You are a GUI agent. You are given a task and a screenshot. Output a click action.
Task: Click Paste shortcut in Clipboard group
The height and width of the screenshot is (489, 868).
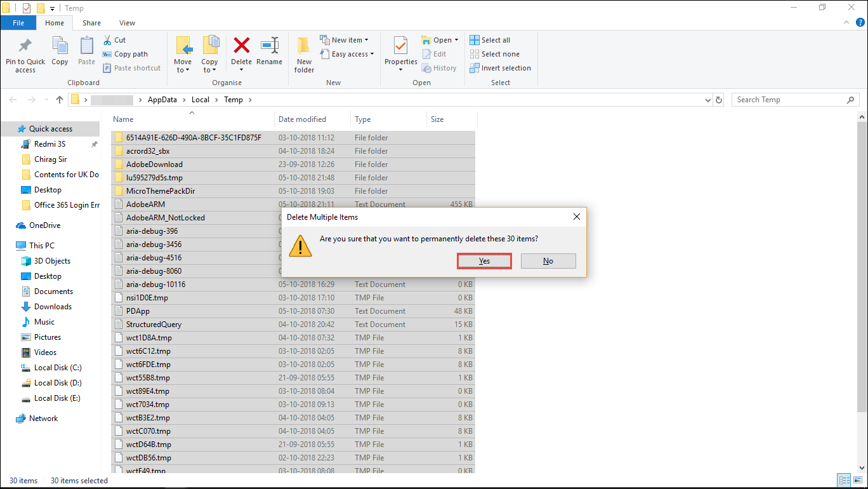coord(131,68)
